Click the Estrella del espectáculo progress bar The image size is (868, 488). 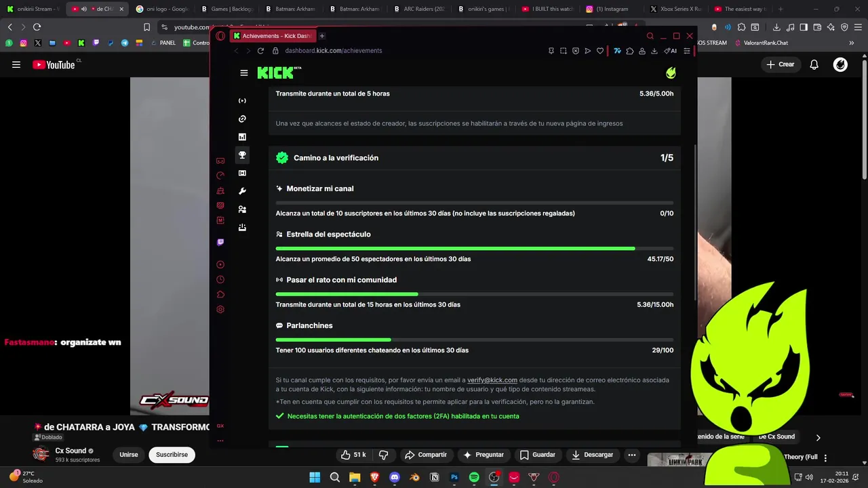(475, 249)
